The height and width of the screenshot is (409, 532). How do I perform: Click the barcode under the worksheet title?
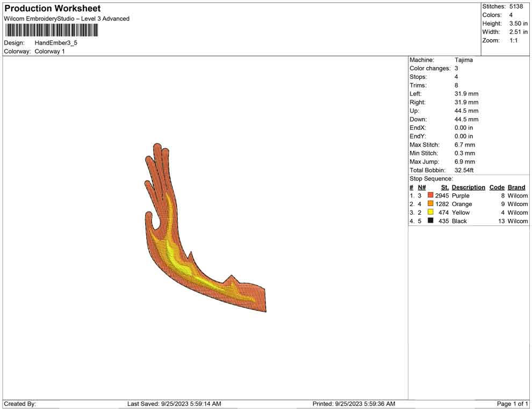(x=52, y=31)
